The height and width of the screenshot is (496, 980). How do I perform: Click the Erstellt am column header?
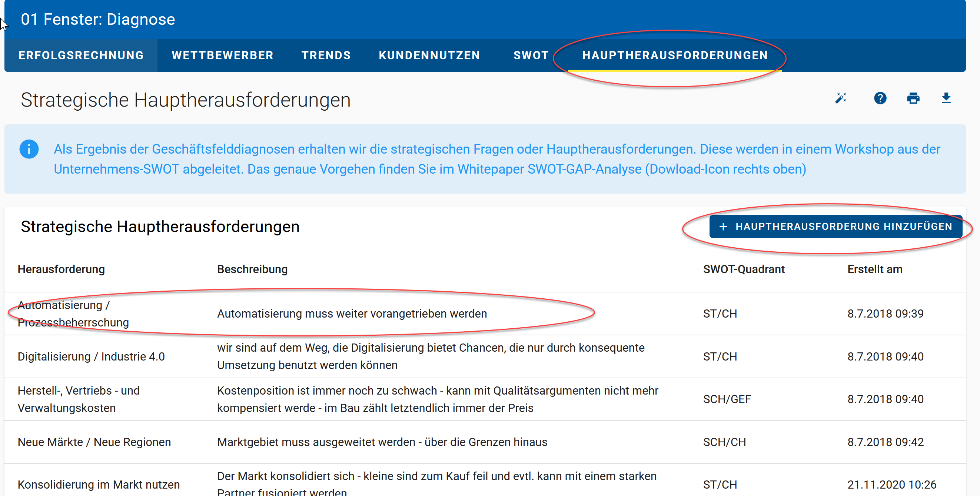875,269
